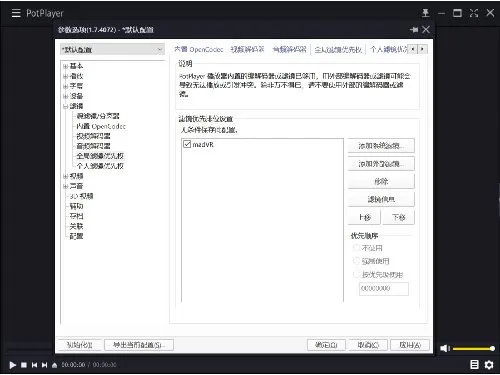This screenshot has height=375, width=500.
Task: Expand the 设备 tree node
Action: 65,96
